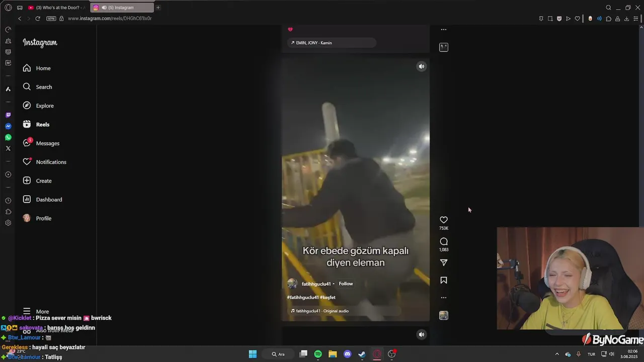
Task: Open Windows Start menu
Action: click(253, 354)
